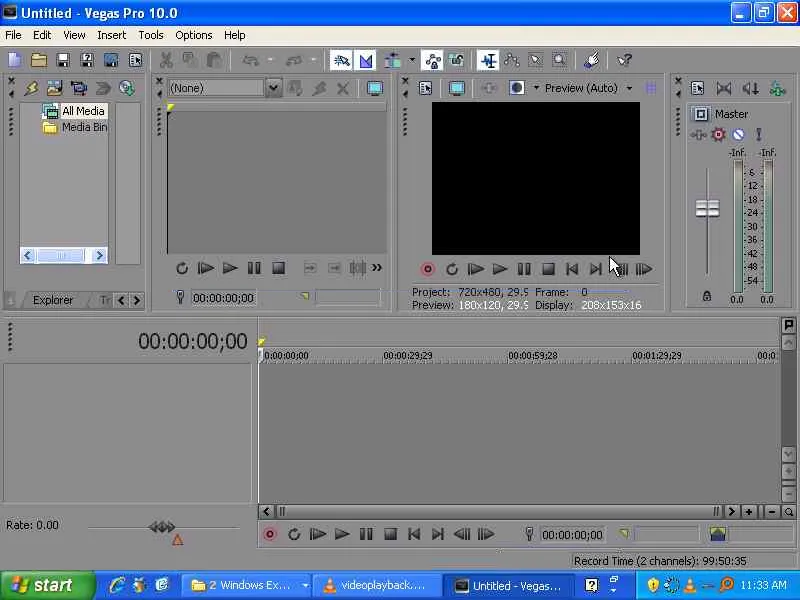
Task: Expand trimmer toolbar overflow chevron
Action: (377, 268)
